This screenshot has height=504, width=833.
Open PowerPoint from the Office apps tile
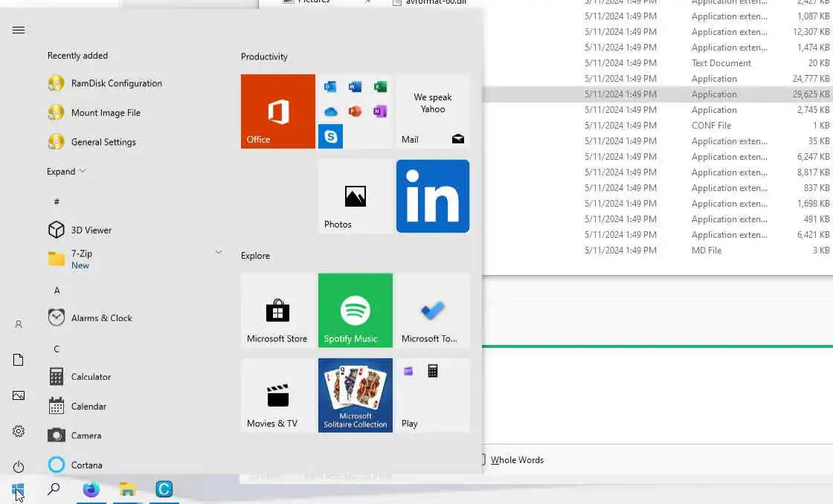(355, 112)
